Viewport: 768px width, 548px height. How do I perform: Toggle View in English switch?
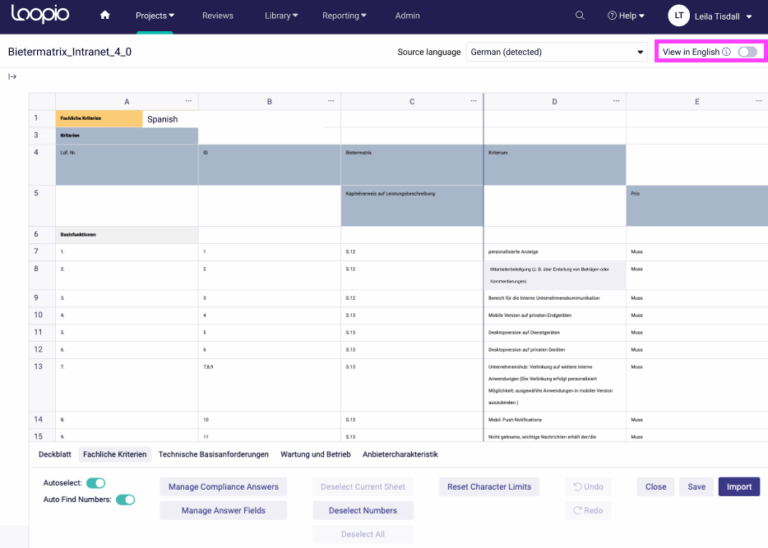tap(747, 52)
